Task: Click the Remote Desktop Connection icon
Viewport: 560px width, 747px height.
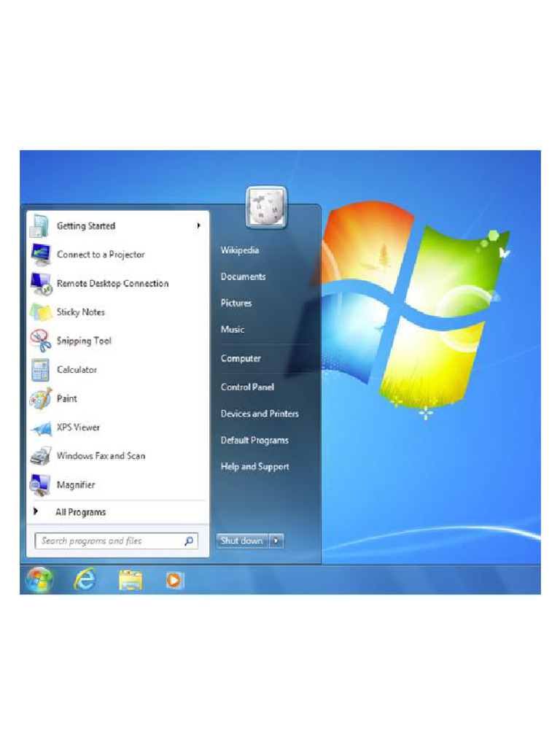Action: tap(41, 284)
